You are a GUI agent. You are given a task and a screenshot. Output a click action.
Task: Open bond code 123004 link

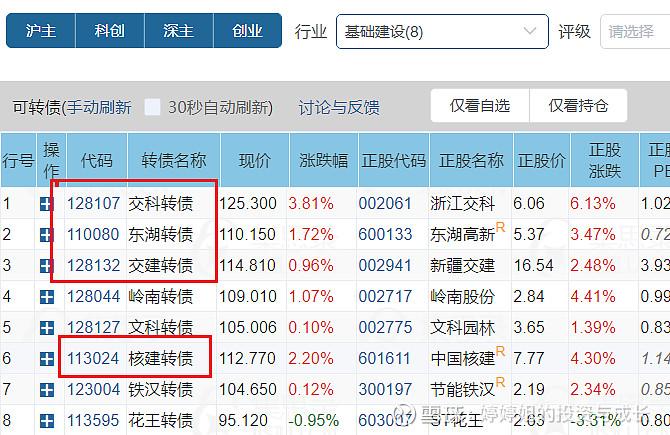(x=93, y=389)
